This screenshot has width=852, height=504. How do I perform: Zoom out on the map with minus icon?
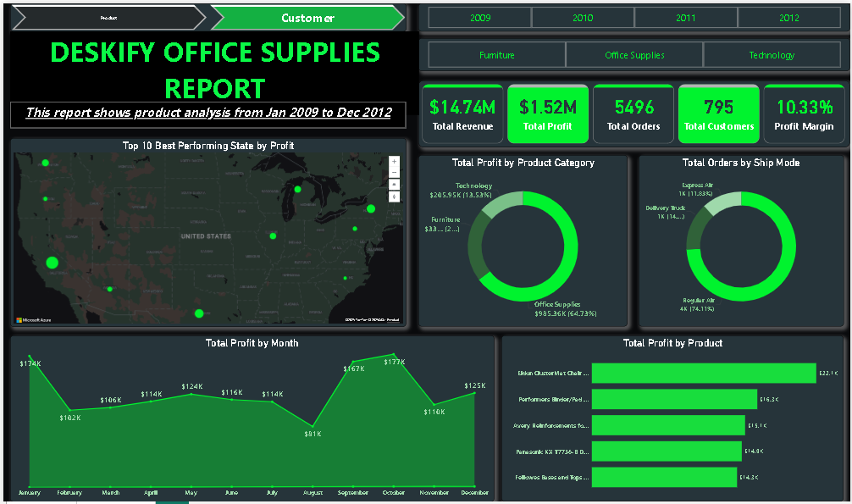tap(394, 172)
